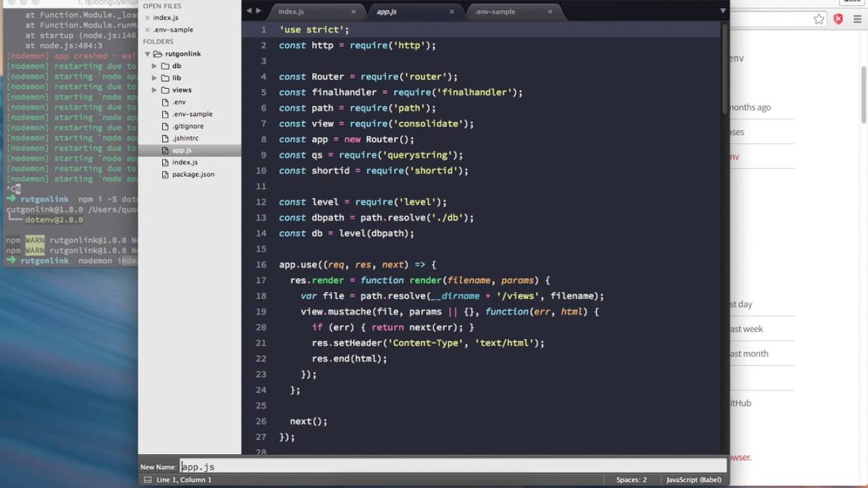The width and height of the screenshot is (868, 488).
Task: Click the rutgonlink open-folder icon
Action: click(158, 54)
